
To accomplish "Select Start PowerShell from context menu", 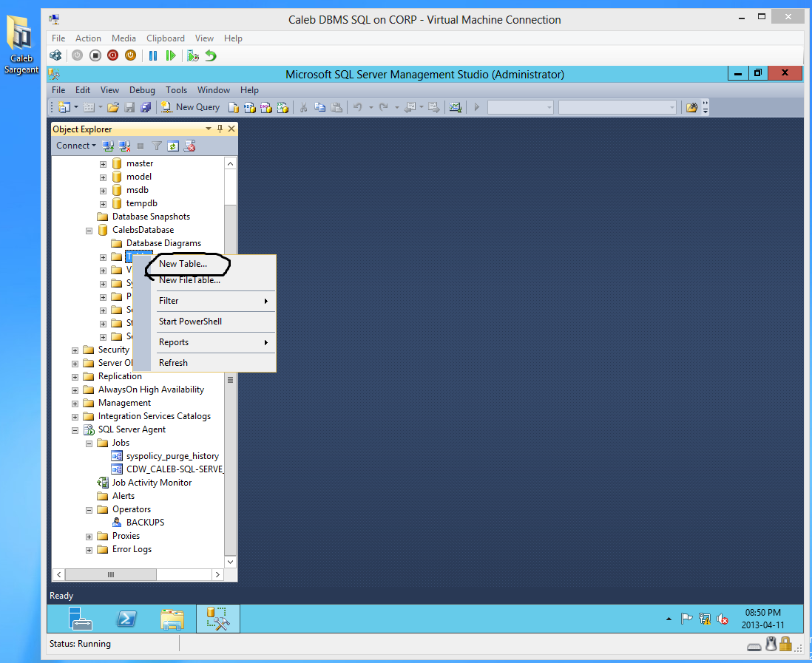I will pos(214,322).
